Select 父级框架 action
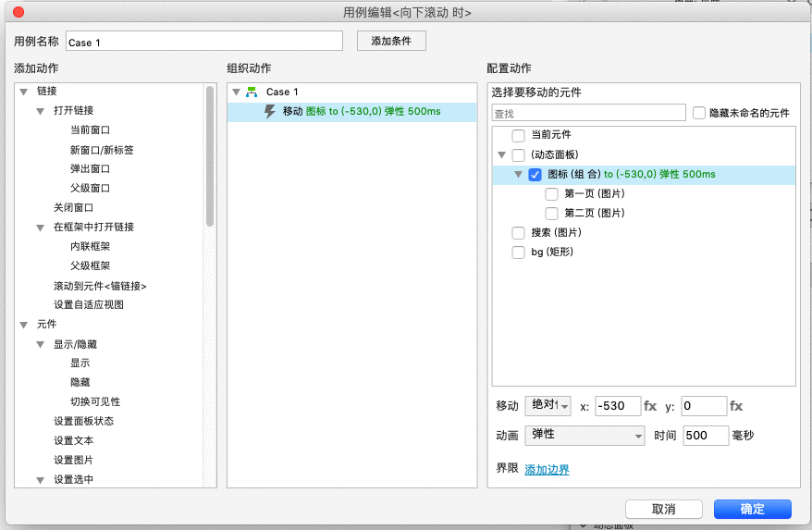 pos(90,265)
